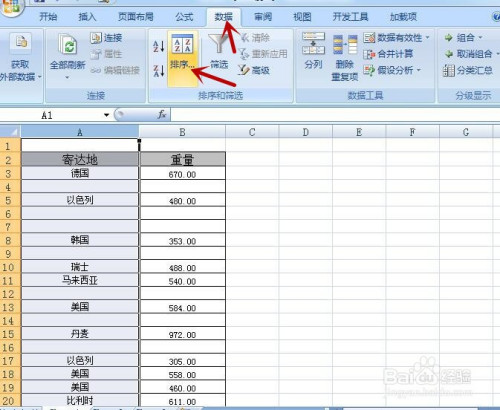
Task: Expand the Refresh All dropdown arrow
Action: tap(67, 78)
